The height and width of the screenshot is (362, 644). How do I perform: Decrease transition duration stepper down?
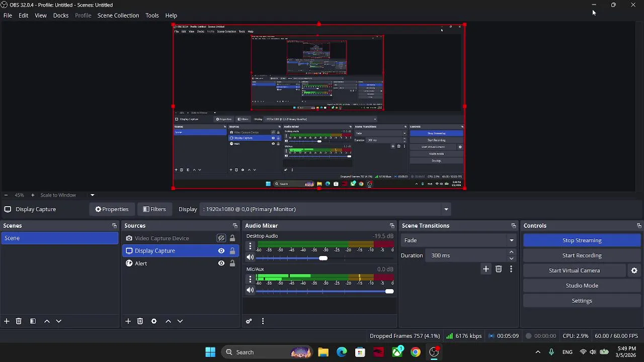(512, 258)
